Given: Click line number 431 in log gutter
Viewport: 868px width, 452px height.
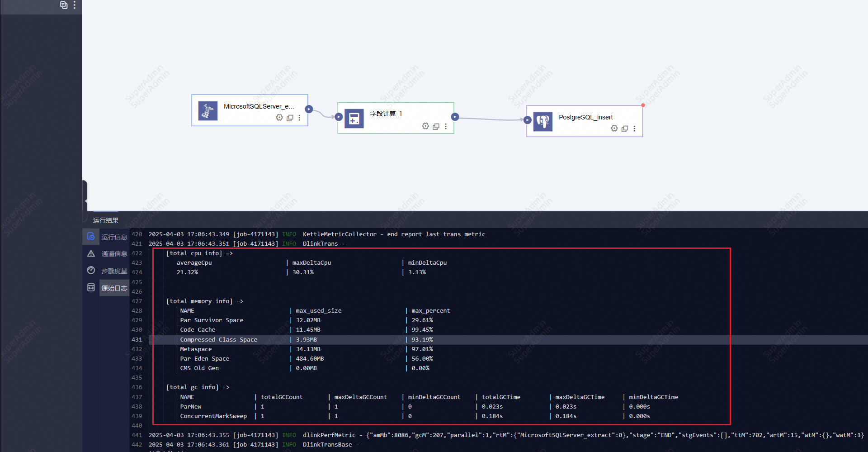Looking at the screenshot, I should [x=137, y=339].
